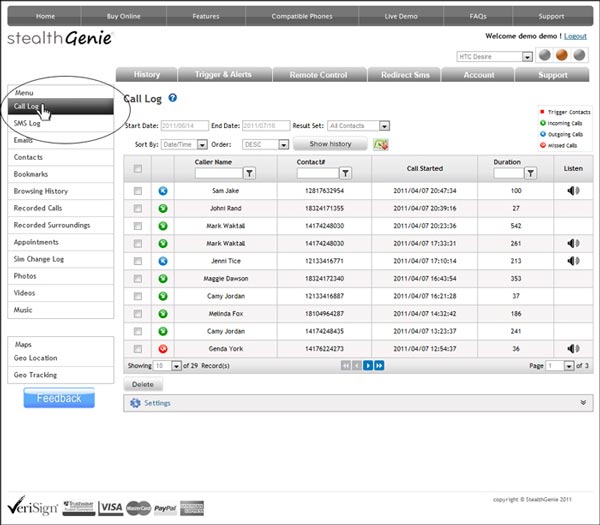Play recording for Genda York call

click(573, 349)
